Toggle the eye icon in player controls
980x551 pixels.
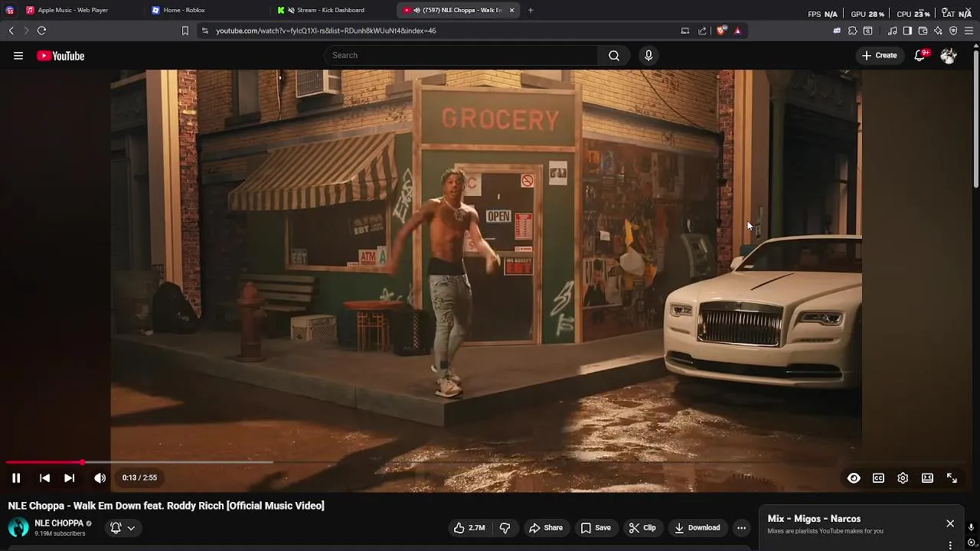point(854,478)
